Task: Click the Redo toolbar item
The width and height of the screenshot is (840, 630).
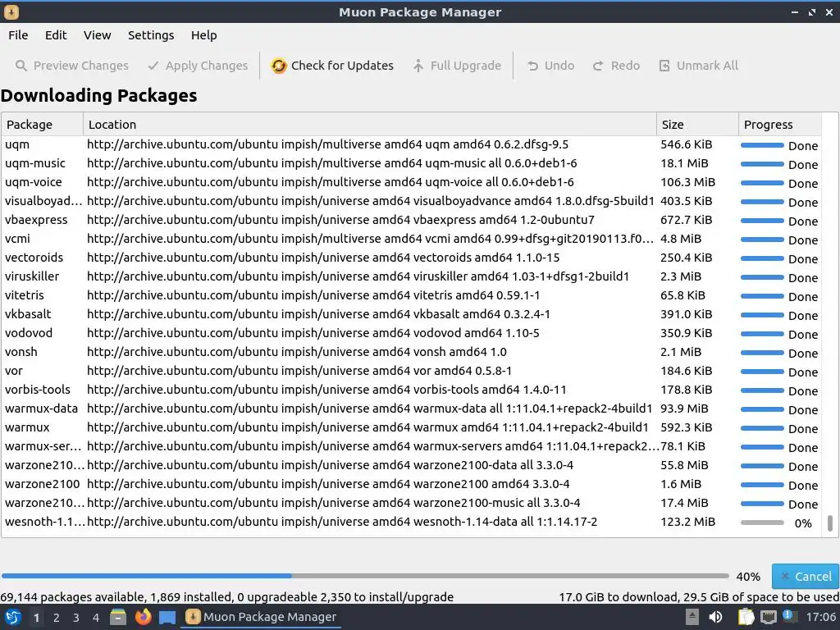Action: click(x=616, y=66)
